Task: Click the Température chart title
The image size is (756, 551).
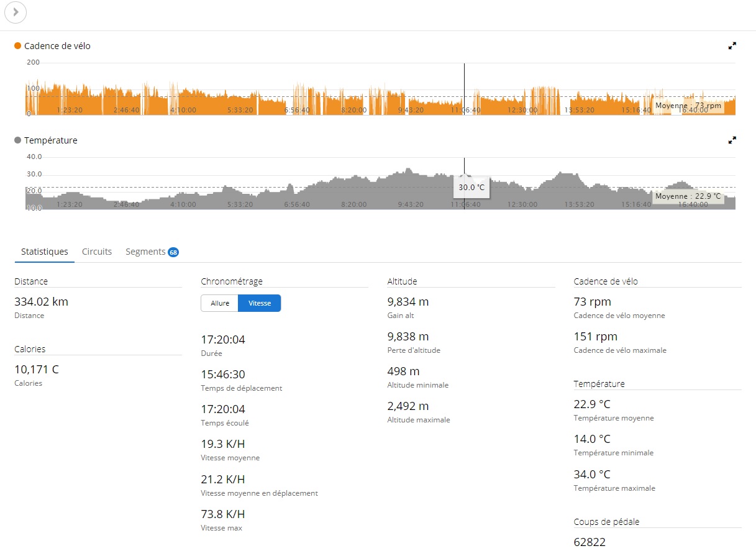Action: click(51, 140)
